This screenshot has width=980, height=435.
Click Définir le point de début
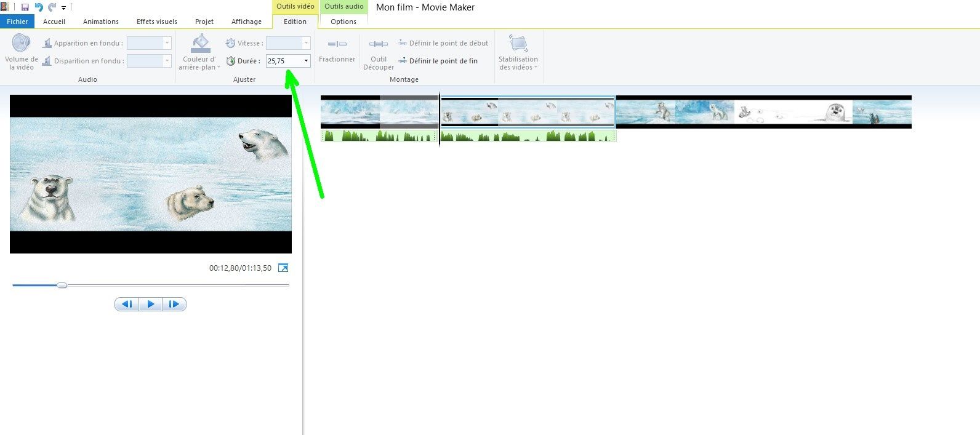(443, 43)
